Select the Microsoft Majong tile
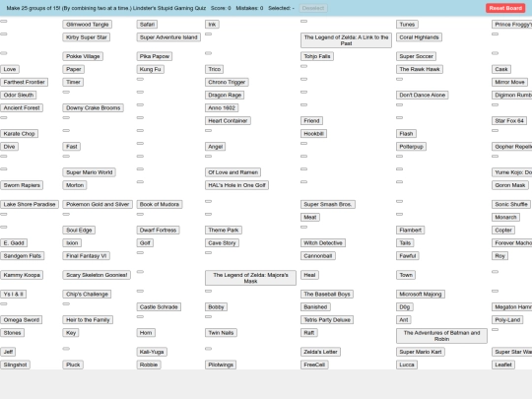Viewport: 532px width, 399px height. [421, 295]
